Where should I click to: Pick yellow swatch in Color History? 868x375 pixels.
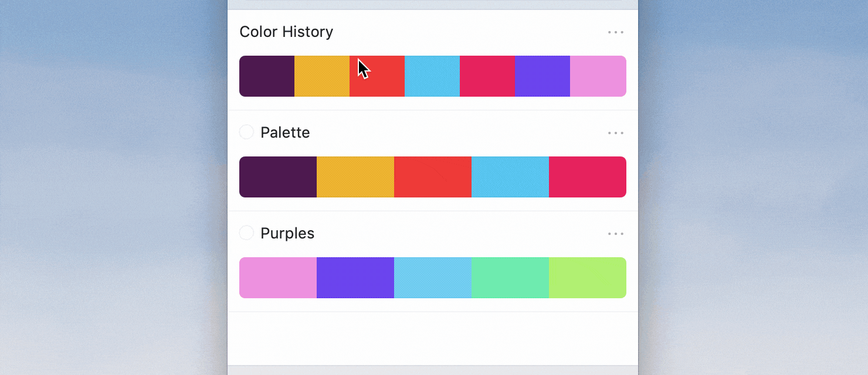pyautogui.click(x=322, y=76)
